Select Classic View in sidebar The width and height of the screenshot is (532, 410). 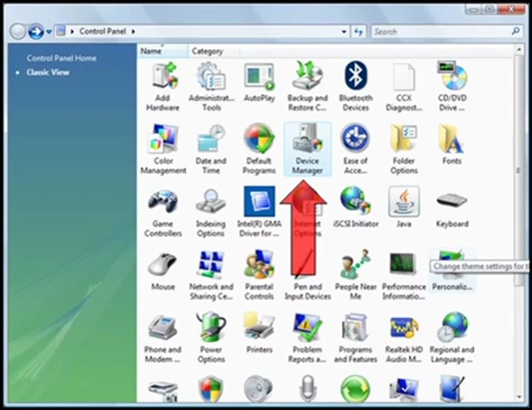[48, 72]
